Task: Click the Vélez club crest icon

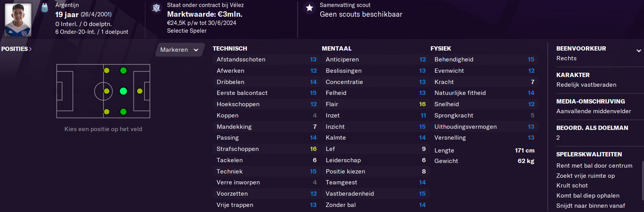Action: [x=156, y=8]
